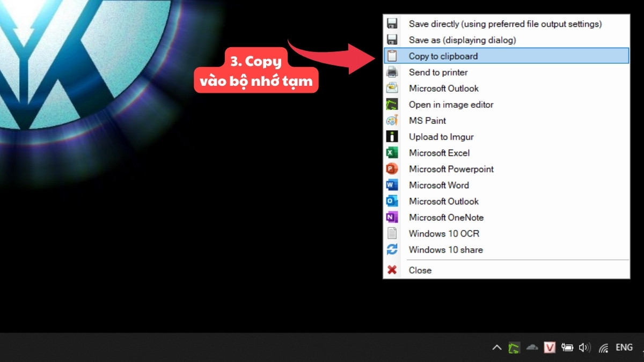Click the gray cloud tray icon
Screen dimensions: 644x362
point(532,348)
